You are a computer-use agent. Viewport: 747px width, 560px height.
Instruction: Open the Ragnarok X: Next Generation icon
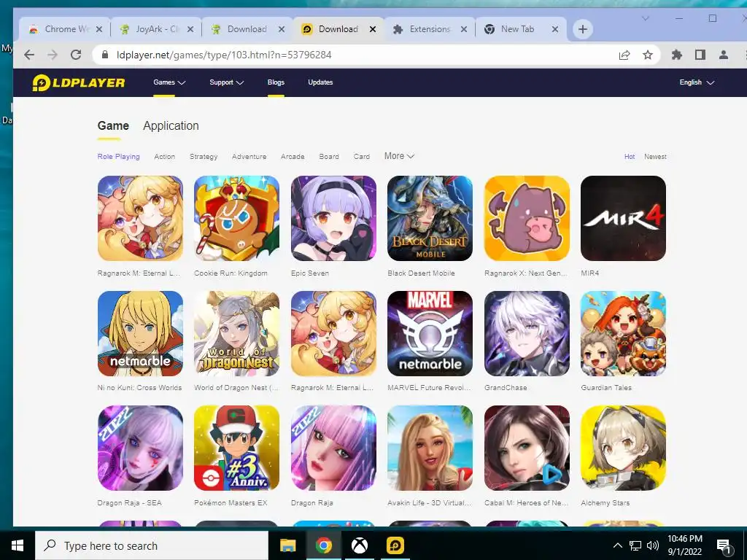527,218
